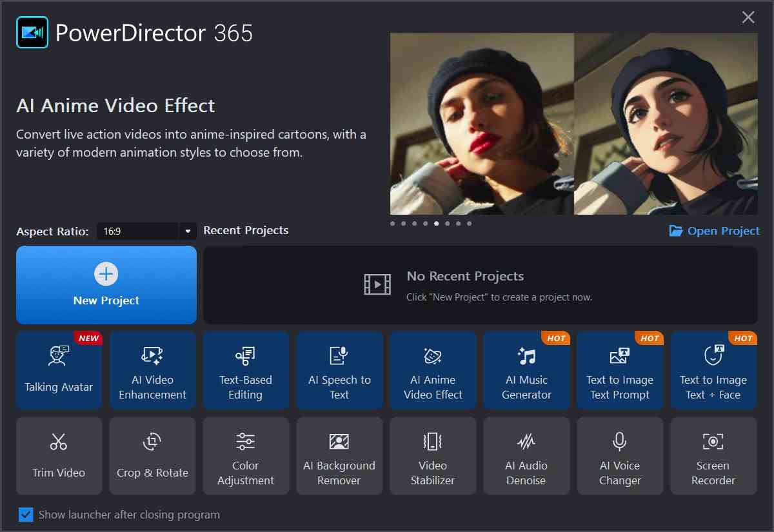Uncheck Show launcher after closing program
Viewport: 774px width, 532px height.
pyautogui.click(x=26, y=515)
